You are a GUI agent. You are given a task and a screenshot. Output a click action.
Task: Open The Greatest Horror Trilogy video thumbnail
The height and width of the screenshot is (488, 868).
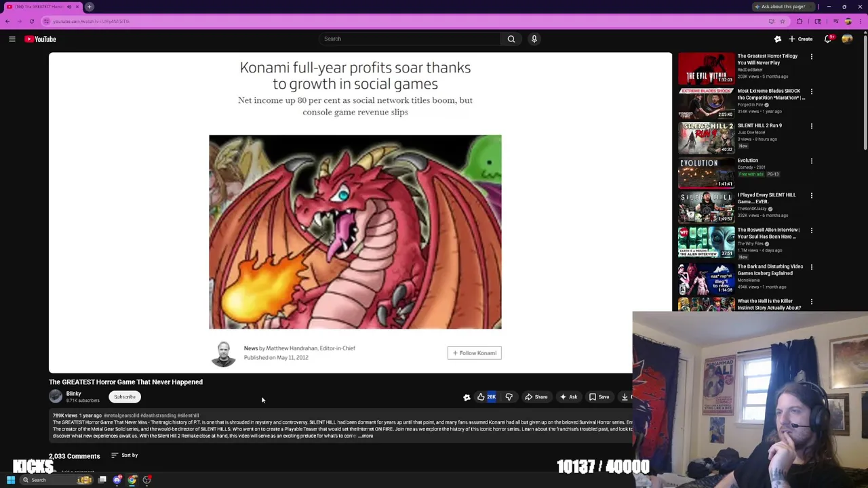point(706,68)
